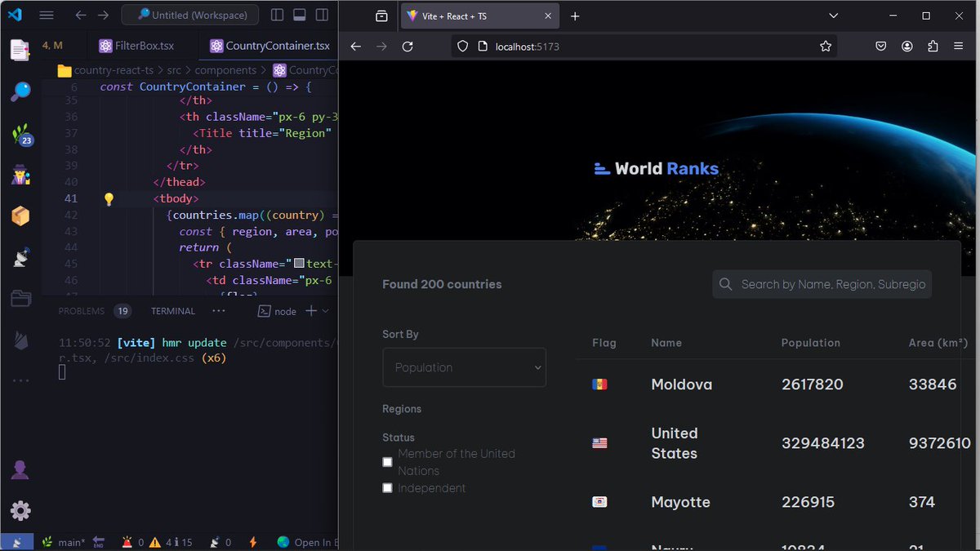980x551 pixels.
Task: Click the localhost:5173 address bar
Action: coord(644,47)
